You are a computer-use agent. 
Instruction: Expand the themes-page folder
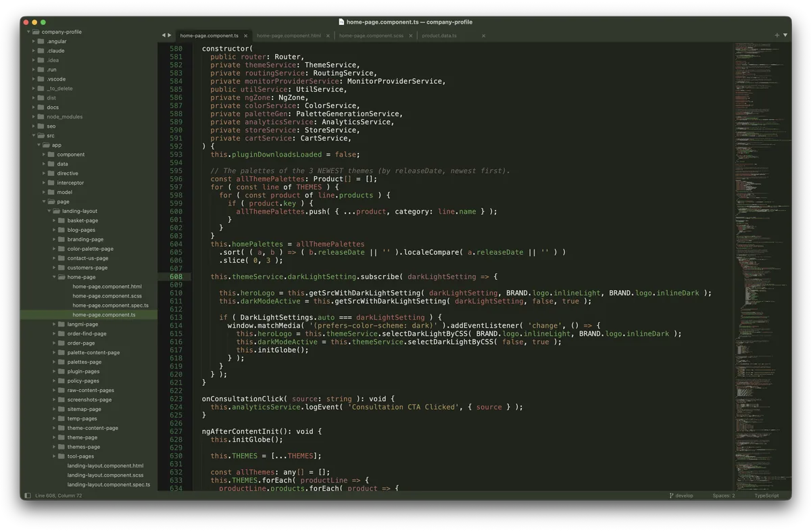pos(54,447)
